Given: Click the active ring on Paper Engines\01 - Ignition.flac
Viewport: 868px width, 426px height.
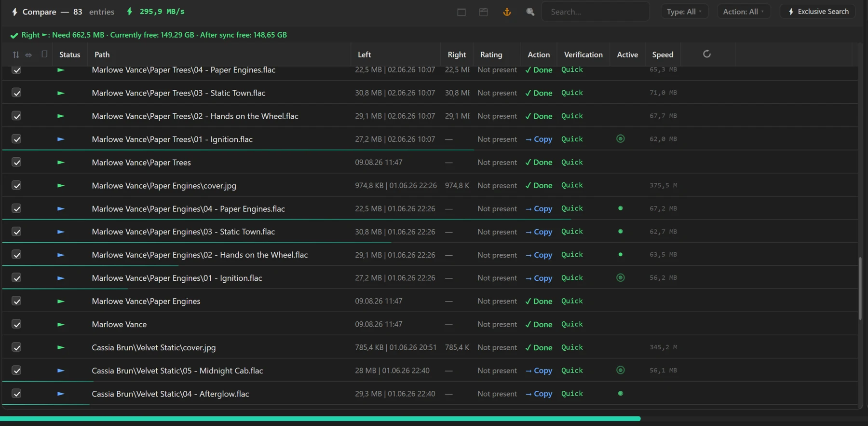Looking at the screenshot, I should pyautogui.click(x=621, y=278).
